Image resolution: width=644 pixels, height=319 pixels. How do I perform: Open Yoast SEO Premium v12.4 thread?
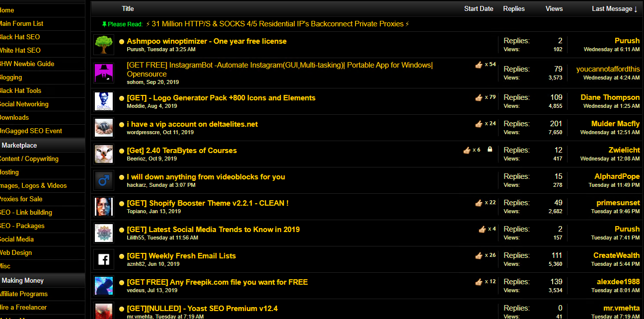tap(202, 309)
